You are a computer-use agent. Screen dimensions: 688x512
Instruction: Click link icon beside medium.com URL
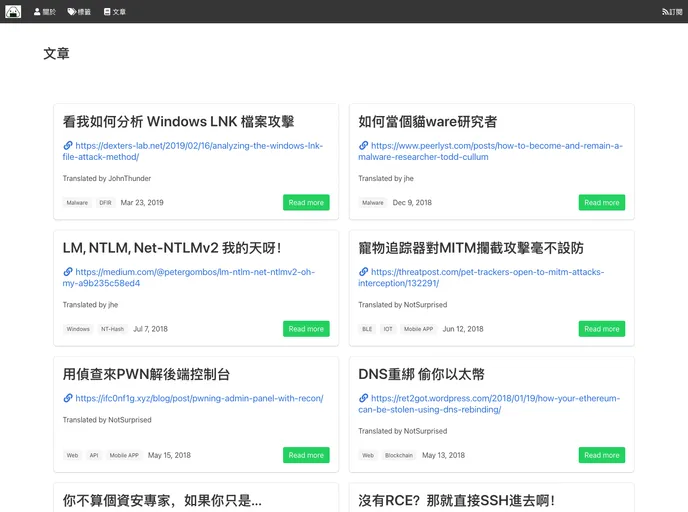click(x=67, y=272)
